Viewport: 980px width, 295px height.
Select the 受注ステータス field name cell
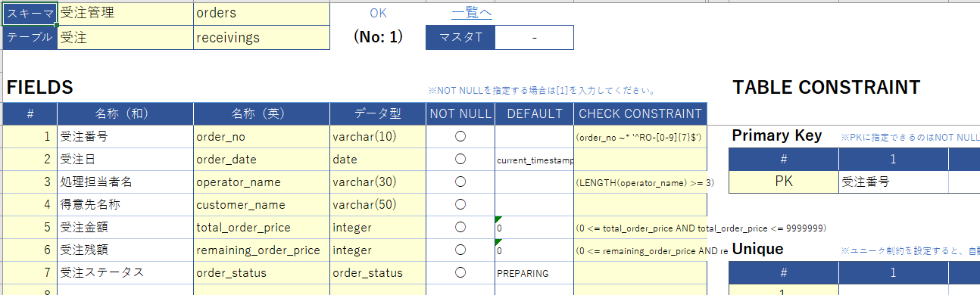(x=125, y=273)
